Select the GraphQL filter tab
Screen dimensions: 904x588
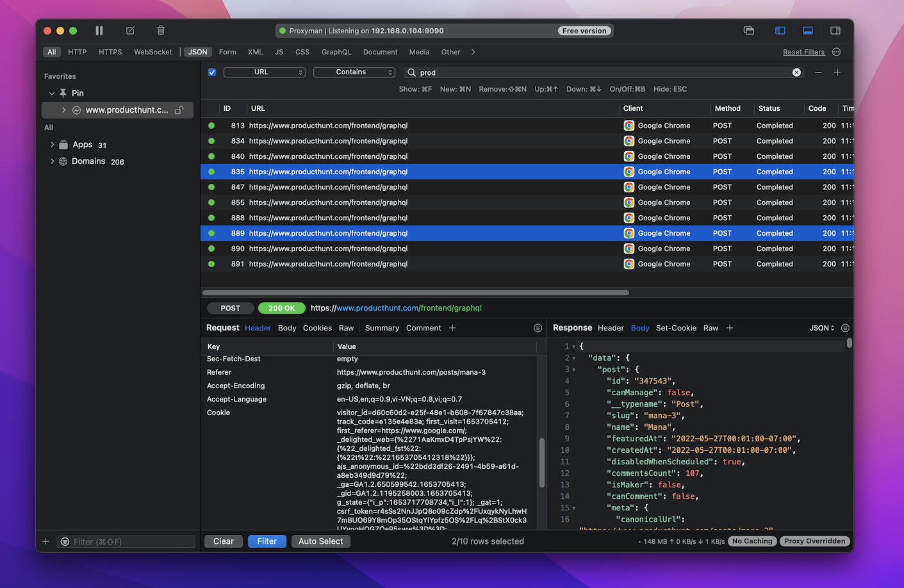pos(336,52)
